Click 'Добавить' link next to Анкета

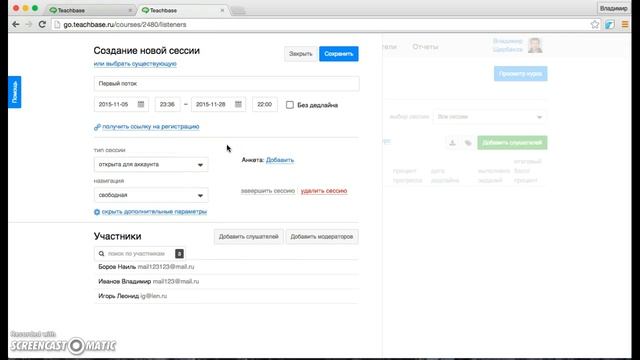280,160
